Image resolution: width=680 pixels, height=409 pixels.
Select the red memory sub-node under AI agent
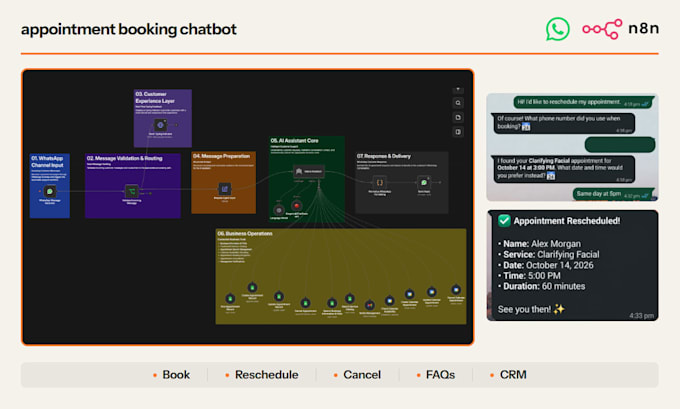tap(297, 206)
